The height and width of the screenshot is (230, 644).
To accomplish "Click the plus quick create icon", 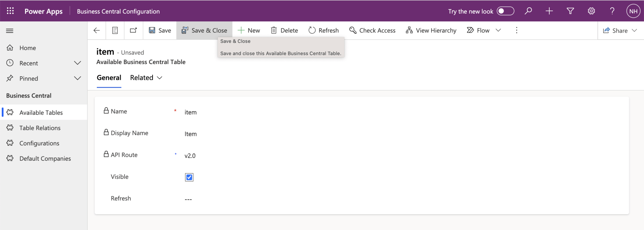I will pyautogui.click(x=549, y=11).
